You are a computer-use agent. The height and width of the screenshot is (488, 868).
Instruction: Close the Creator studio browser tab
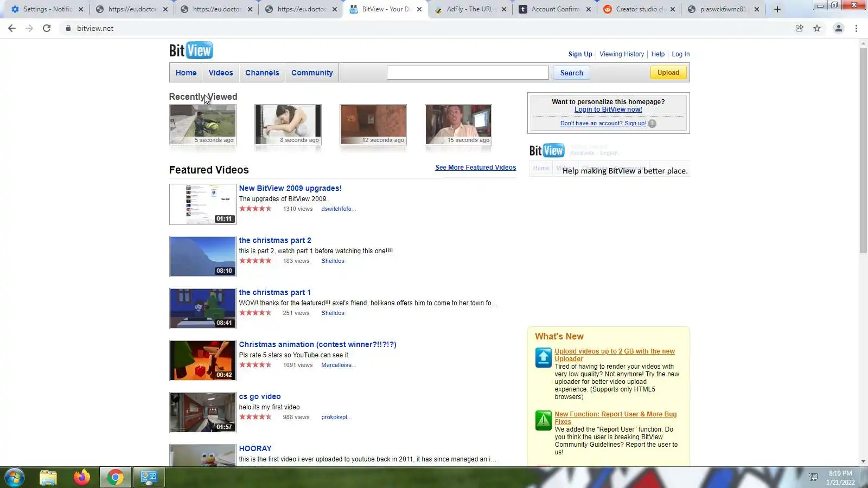(x=673, y=9)
